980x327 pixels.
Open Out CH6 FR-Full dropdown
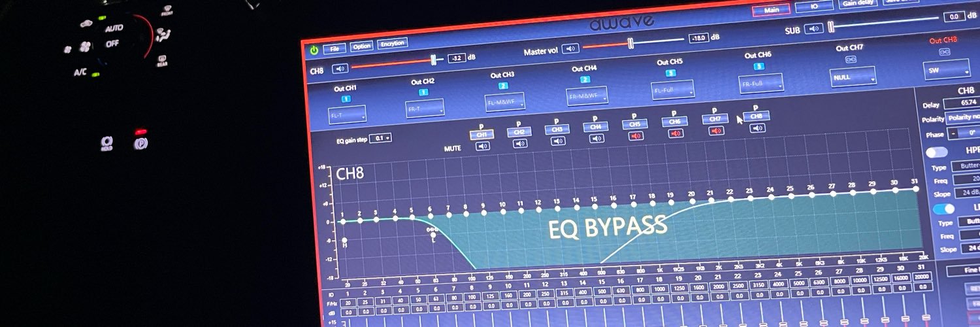(761, 83)
